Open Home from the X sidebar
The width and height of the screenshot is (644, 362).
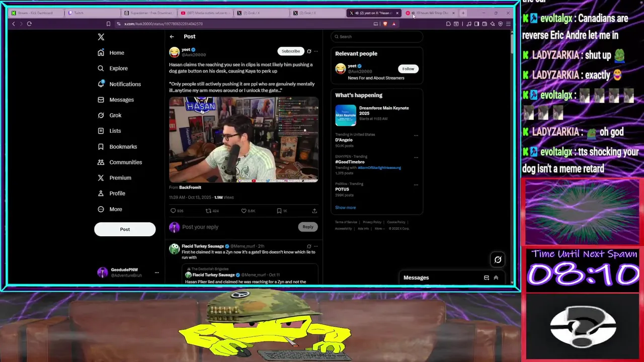point(111,53)
